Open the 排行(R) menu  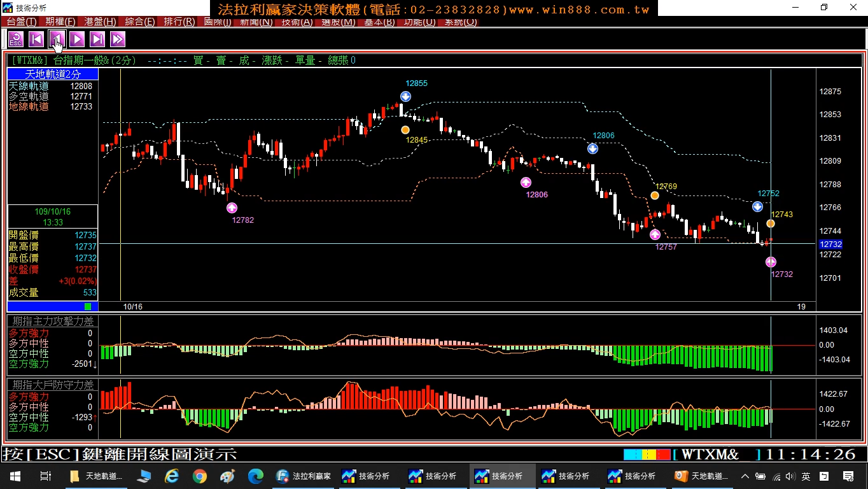coord(179,22)
